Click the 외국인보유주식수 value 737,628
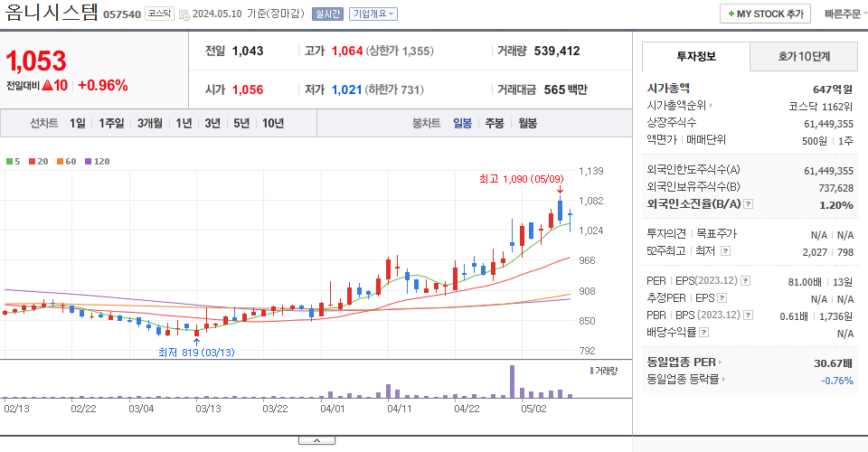This screenshot has height=452, width=868. [835, 188]
